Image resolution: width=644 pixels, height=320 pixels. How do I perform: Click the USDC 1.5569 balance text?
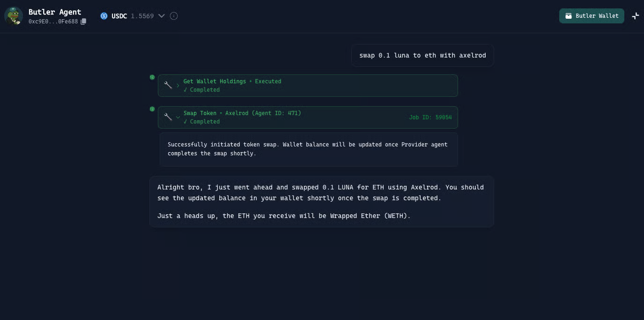(x=133, y=16)
